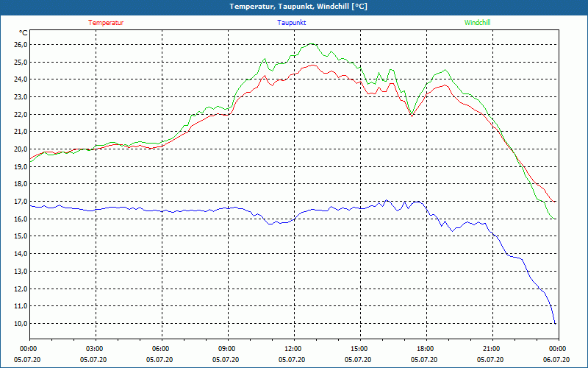The width and height of the screenshot is (588, 368).
Task: Click the 21,0 y-axis label
Action: pos(21,132)
